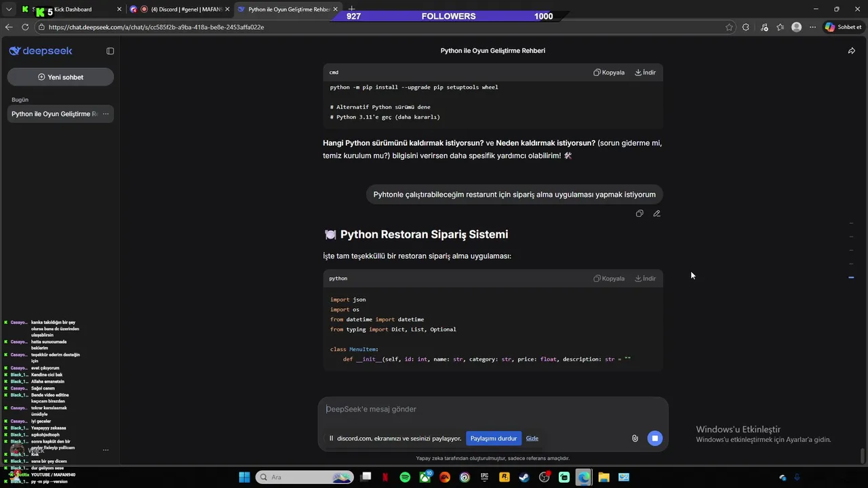Switch to the Discord #genel tab
The width and height of the screenshot is (868, 488).
[180, 9]
